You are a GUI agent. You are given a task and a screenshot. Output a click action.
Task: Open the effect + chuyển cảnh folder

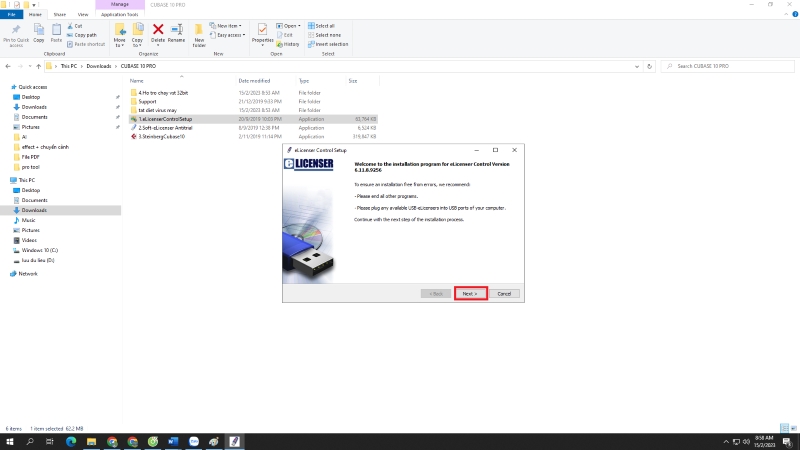pyautogui.click(x=45, y=147)
